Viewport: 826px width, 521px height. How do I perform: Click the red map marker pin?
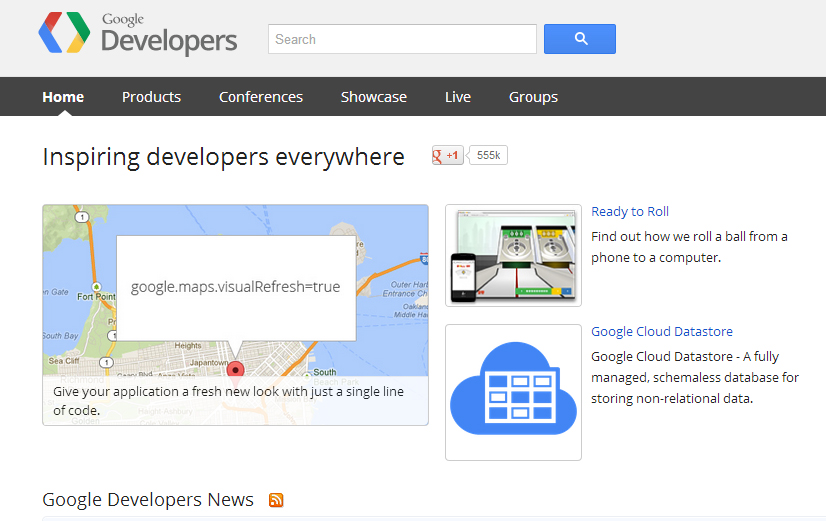pyautogui.click(x=235, y=370)
